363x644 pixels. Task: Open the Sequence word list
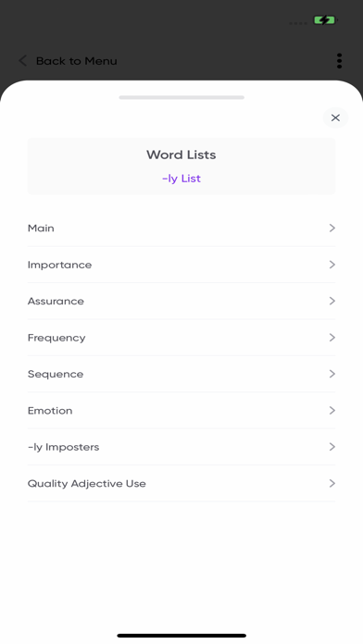pos(181,374)
